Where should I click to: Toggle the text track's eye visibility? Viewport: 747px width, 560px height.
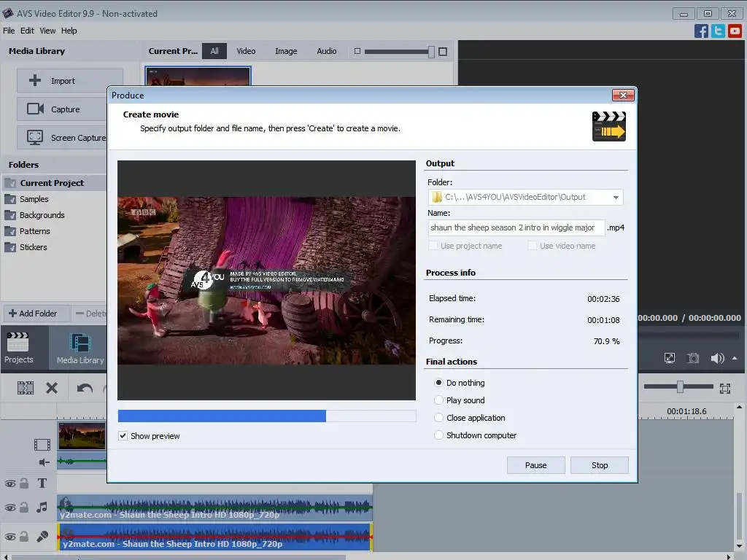click(10, 484)
